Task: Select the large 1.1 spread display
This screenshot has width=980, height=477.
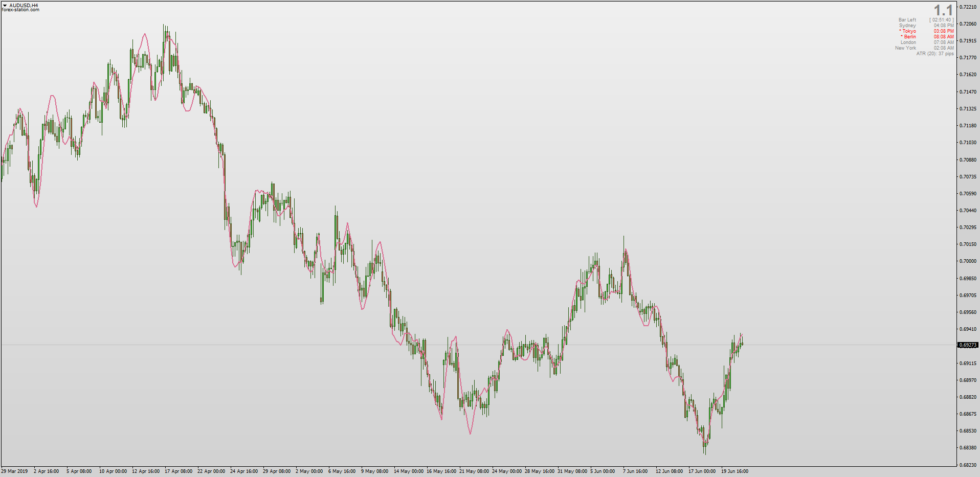Action: pos(943,10)
